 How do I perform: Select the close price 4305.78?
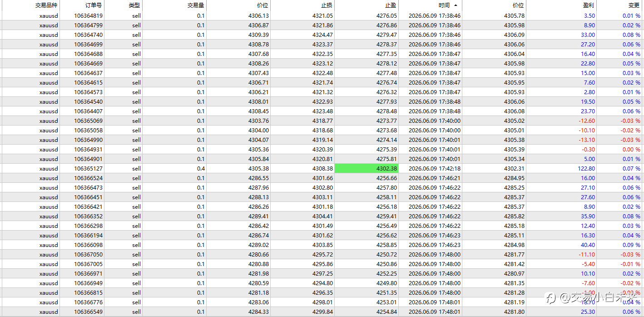point(514,15)
